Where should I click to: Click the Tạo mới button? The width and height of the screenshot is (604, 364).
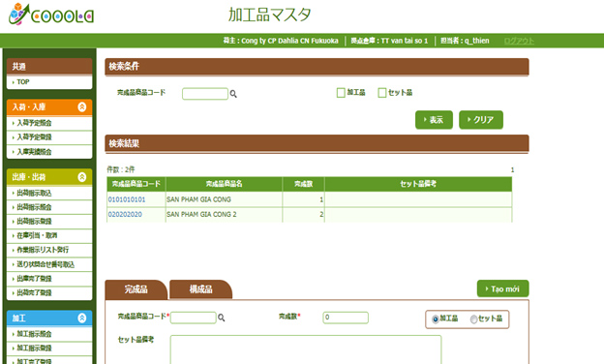[x=502, y=288]
